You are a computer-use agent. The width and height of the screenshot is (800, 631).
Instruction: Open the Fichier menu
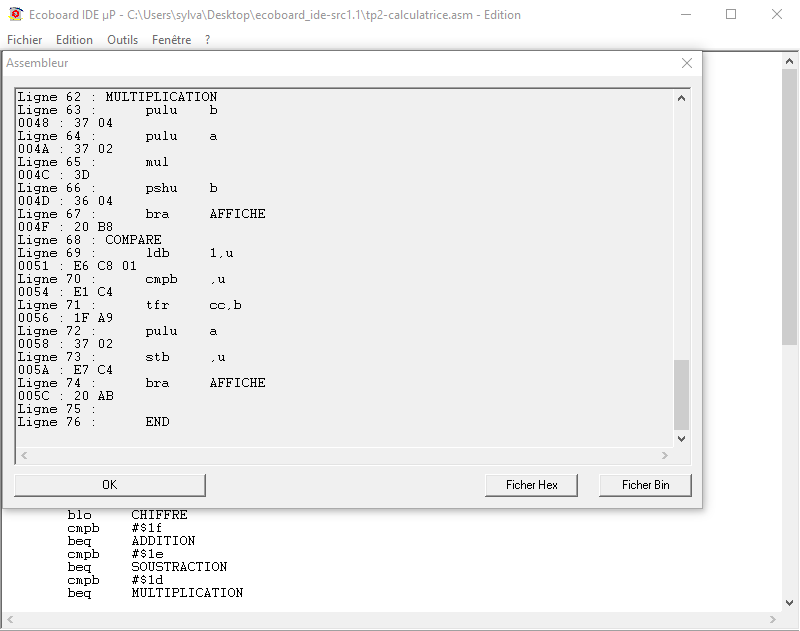coord(24,40)
